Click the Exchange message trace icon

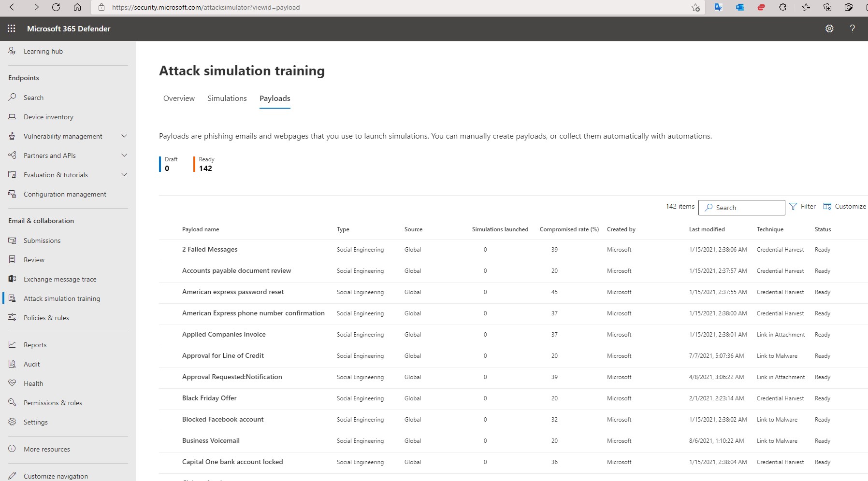tap(12, 279)
